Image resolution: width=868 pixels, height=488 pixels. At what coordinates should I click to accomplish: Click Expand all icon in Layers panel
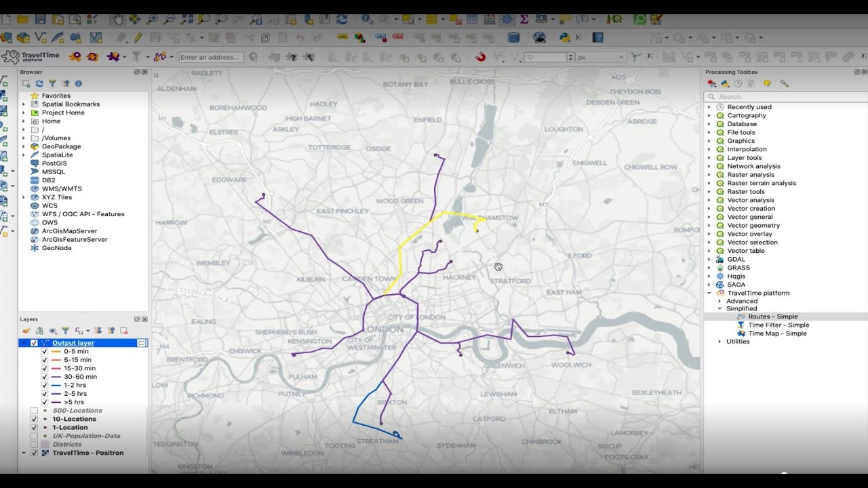click(98, 331)
